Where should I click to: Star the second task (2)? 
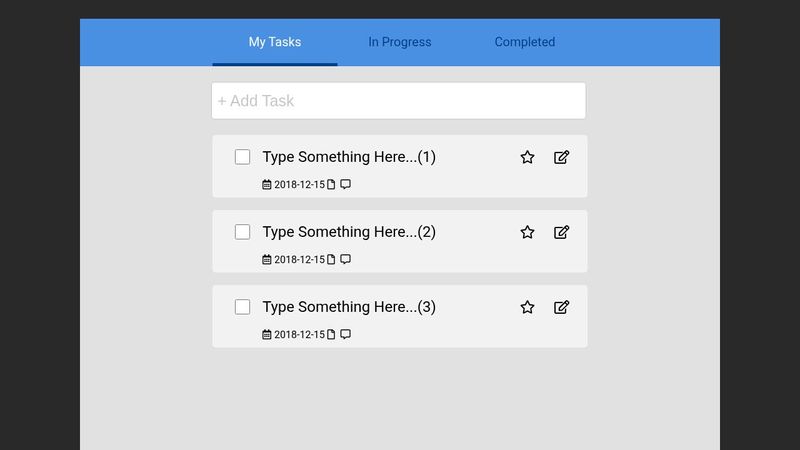[x=527, y=232]
